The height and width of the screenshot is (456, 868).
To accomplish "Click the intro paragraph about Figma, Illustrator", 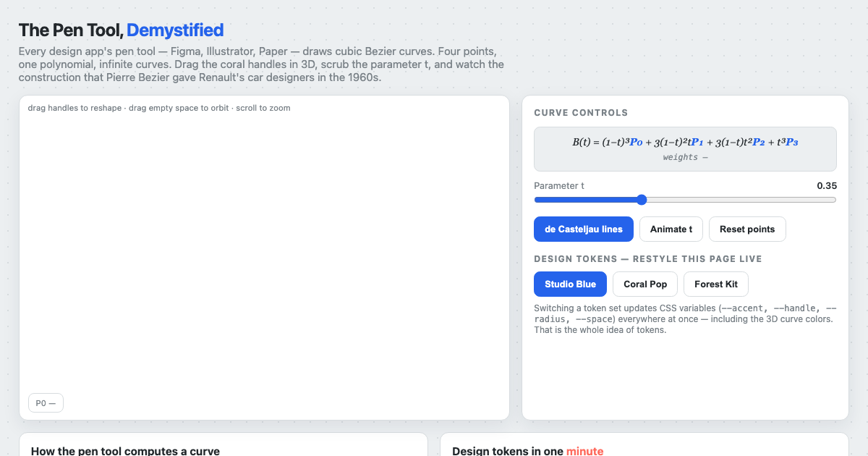I will 261,65.
